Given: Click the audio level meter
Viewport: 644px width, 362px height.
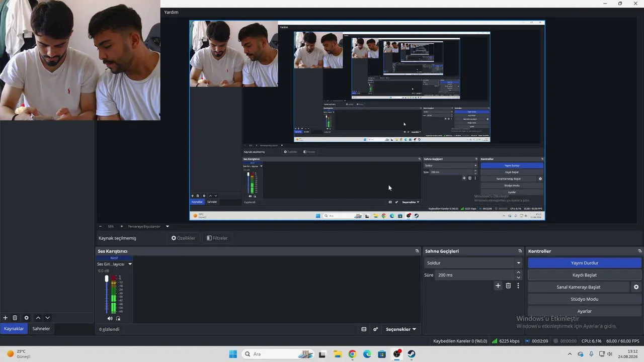Looking at the screenshot, I should click(114, 294).
